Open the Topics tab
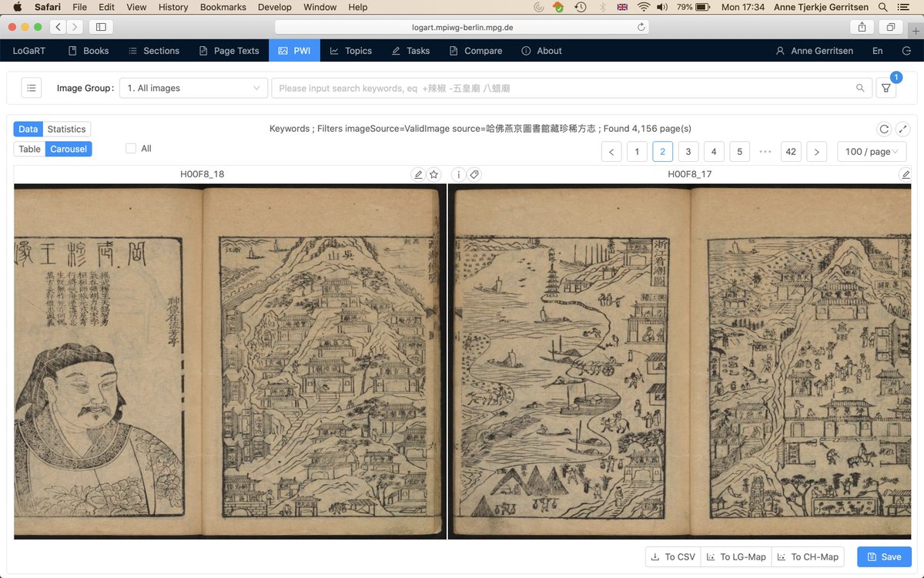This screenshot has width=924, height=578. (351, 51)
